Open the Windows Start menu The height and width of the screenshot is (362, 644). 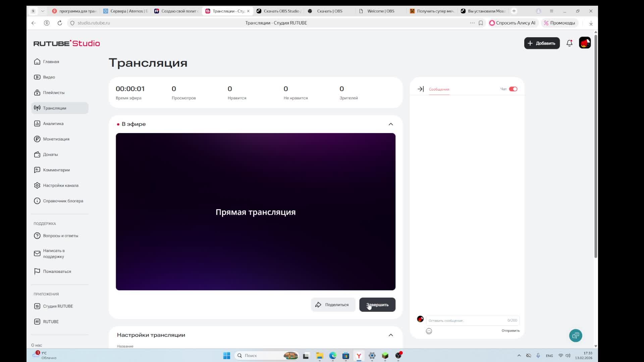pos(227,356)
